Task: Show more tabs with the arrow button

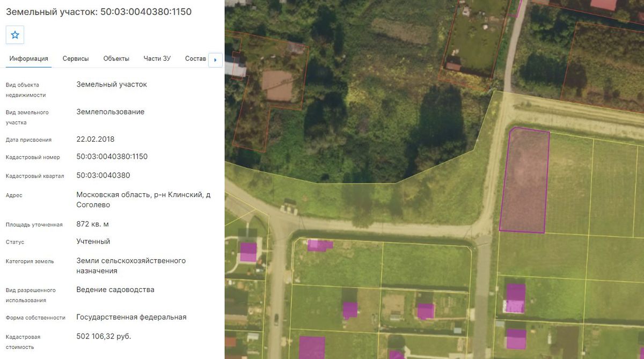Action: coord(215,60)
